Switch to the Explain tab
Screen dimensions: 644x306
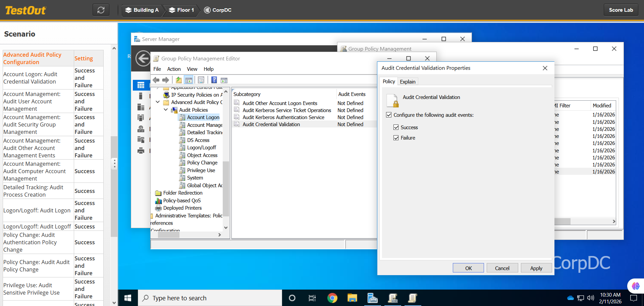(408, 82)
